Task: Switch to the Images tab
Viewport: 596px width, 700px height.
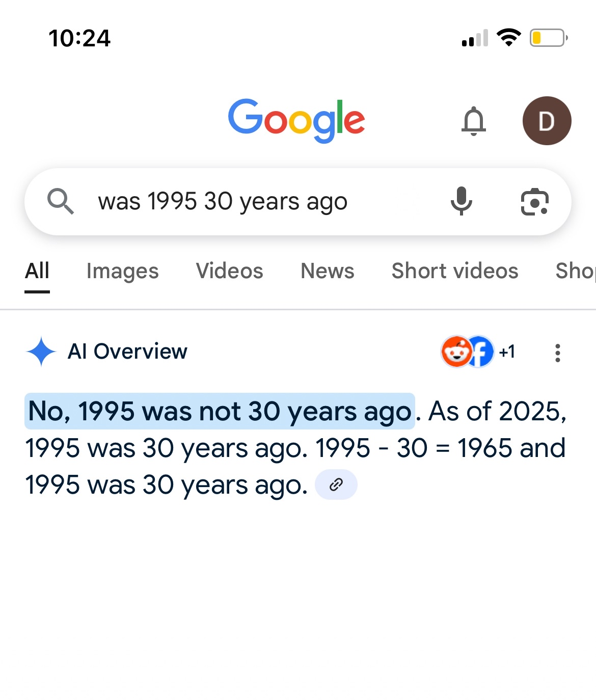Action: 122,271
